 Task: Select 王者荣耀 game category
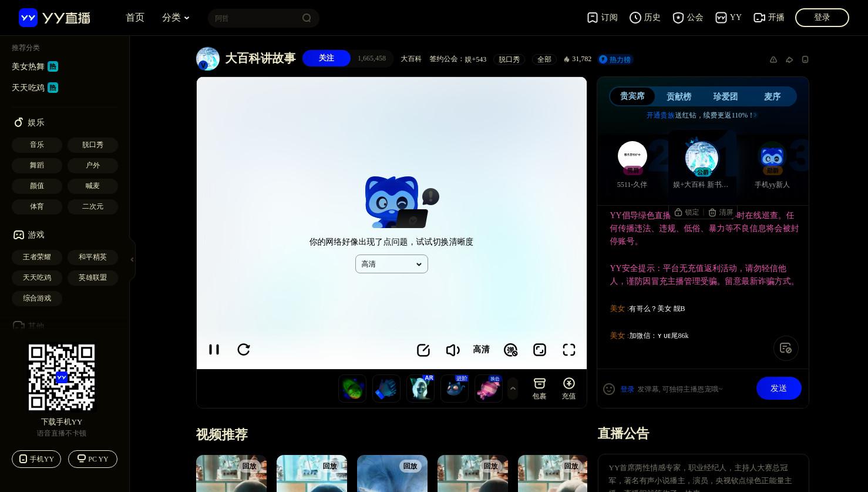(x=37, y=257)
